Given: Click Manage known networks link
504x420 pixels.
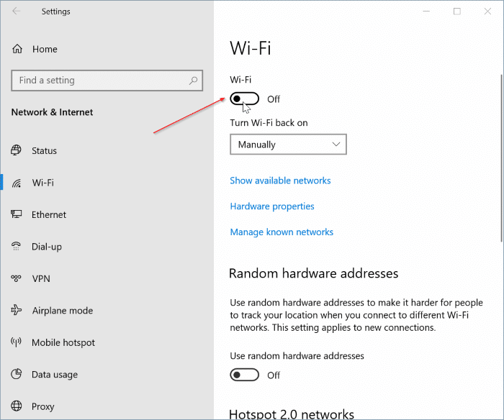Looking at the screenshot, I should (x=282, y=232).
